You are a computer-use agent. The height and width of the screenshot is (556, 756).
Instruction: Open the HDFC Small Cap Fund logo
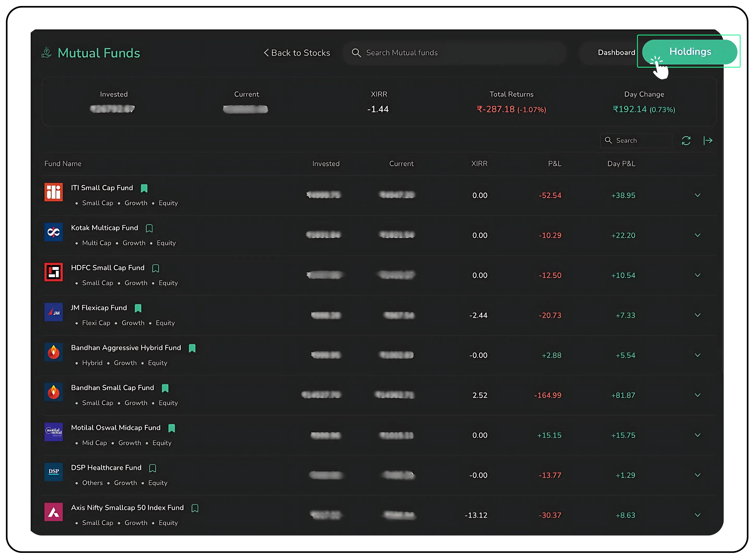pos(53,272)
